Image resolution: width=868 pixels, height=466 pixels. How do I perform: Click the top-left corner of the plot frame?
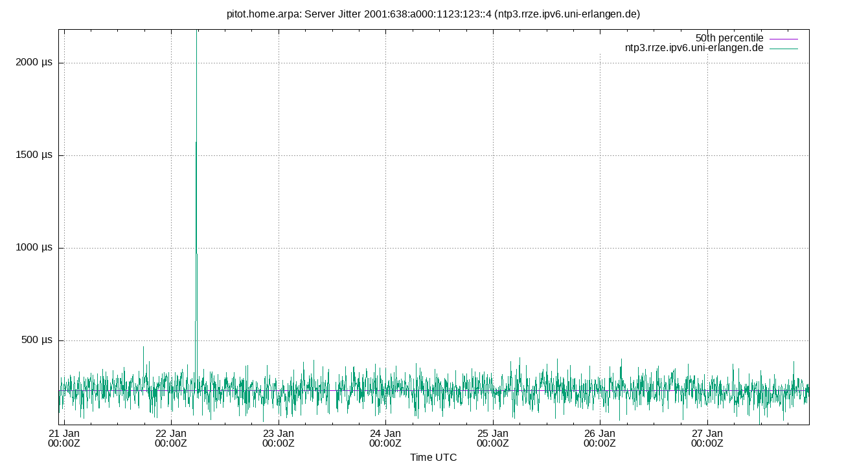[59, 28]
